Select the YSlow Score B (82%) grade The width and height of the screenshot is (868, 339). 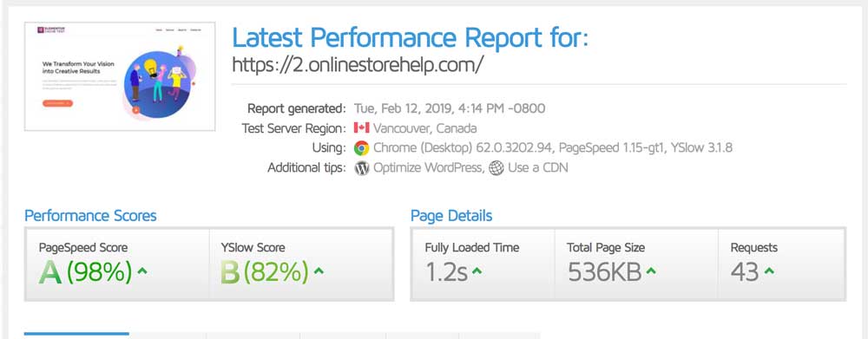click(265, 271)
